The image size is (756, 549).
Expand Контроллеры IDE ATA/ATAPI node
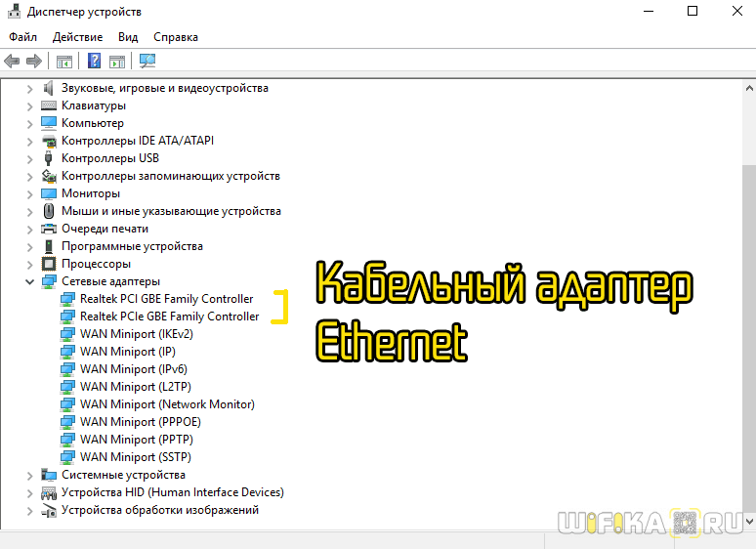[x=30, y=142]
